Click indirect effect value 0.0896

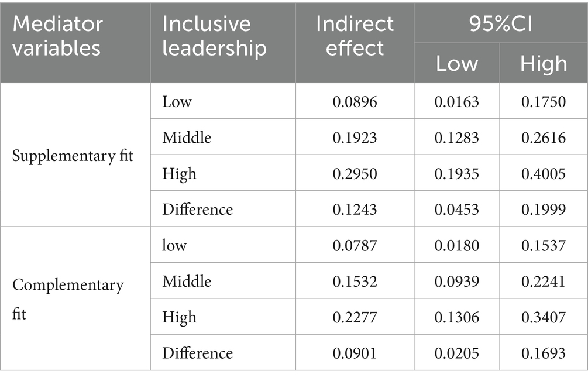[x=355, y=101]
